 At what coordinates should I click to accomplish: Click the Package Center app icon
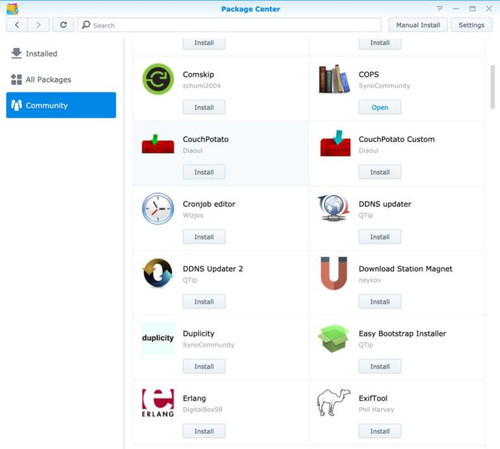[x=12, y=9]
